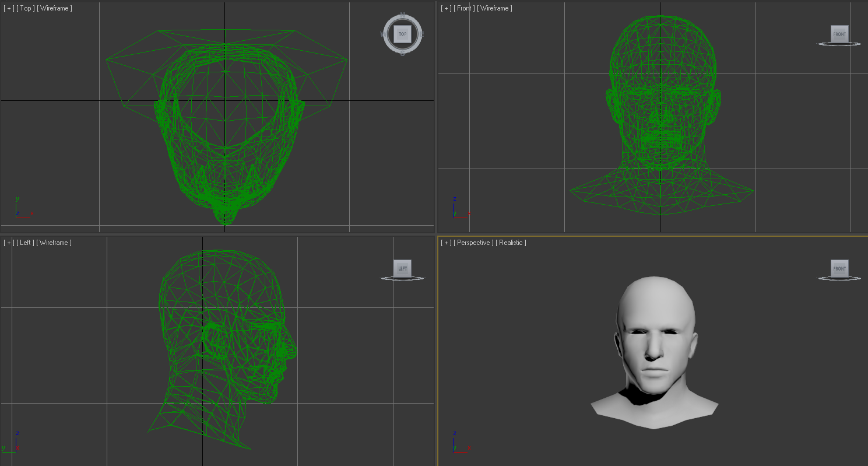Open the [+] menu in the Front viewport
The width and height of the screenshot is (868, 466).
(446, 8)
